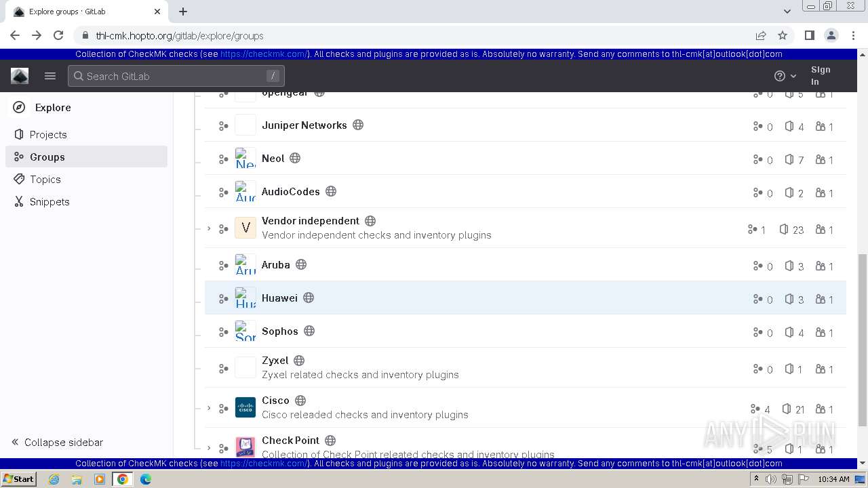Click the public globe icon beside Zyxel
The image size is (868, 488).
299,360
